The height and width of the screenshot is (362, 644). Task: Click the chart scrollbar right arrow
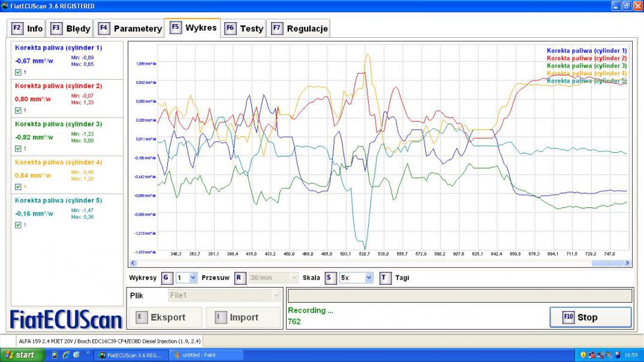coord(627,263)
